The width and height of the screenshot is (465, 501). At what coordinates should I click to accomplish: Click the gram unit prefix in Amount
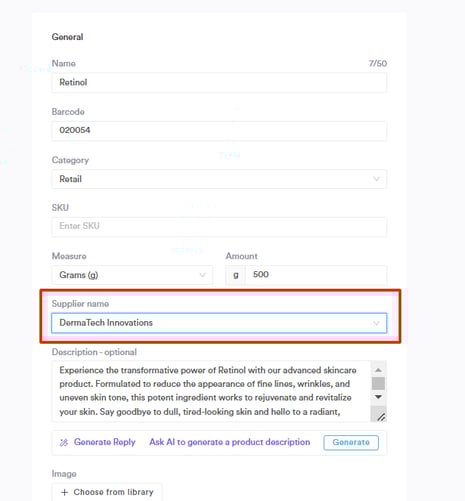coord(236,275)
